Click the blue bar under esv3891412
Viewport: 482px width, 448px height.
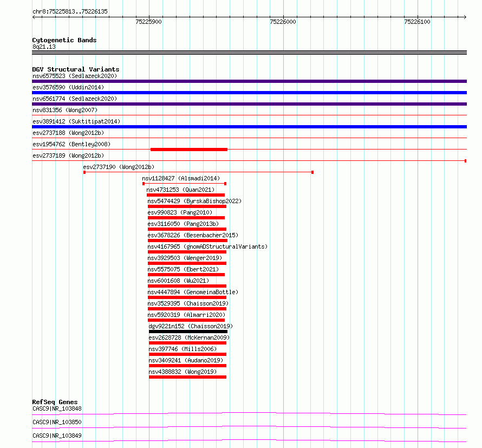[249, 127]
